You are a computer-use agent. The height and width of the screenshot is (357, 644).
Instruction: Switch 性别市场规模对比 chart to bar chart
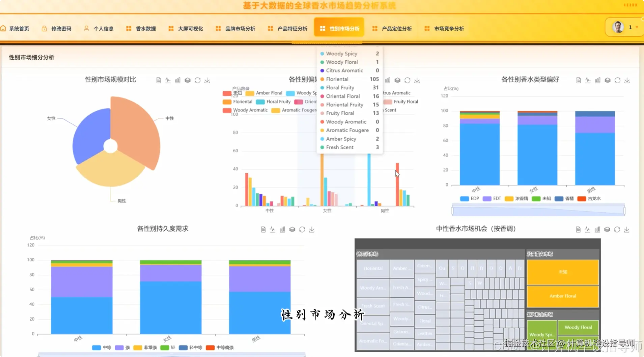(x=178, y=80)
